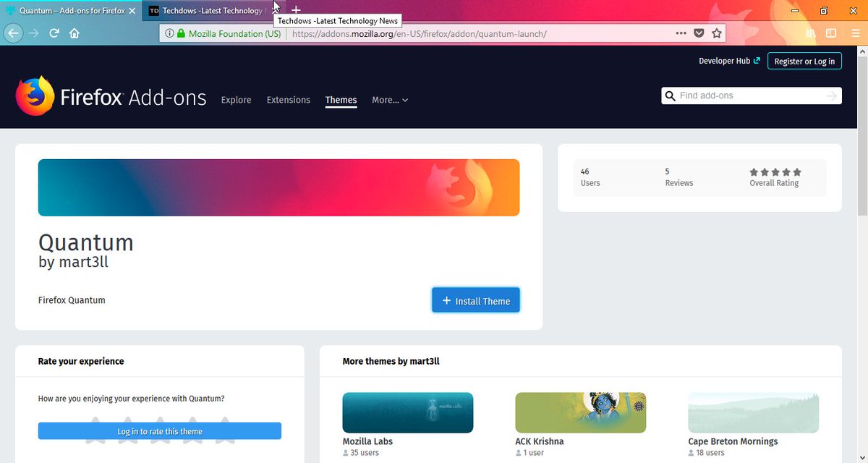The height and width of the screenshot is (463, 868).
Task: Click the Mozilla Foundation (US) identity label
Action: pos(234,33)
